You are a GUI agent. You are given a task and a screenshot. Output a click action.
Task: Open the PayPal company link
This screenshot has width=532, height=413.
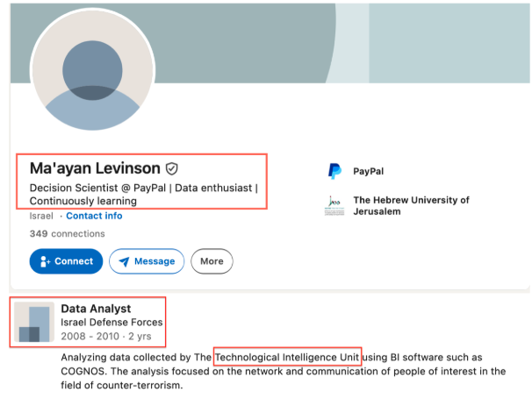(x=368, y=171)
